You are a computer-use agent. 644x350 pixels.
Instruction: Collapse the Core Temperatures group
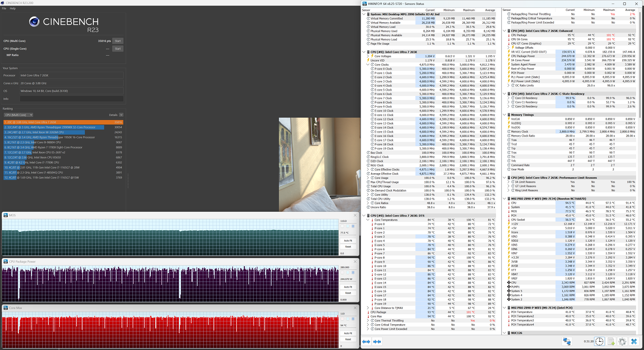tap(367, 220)
